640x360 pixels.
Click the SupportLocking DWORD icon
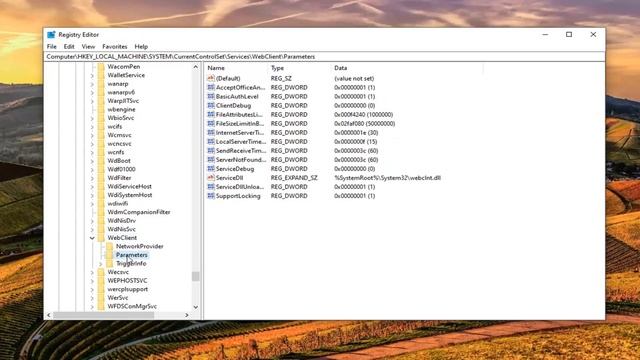click(211, 196)
